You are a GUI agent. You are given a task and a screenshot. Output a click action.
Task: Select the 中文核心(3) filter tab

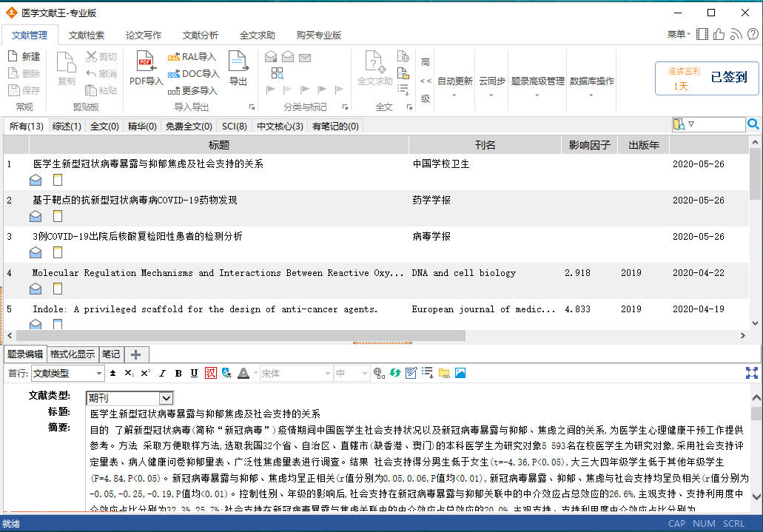[280, 127]
